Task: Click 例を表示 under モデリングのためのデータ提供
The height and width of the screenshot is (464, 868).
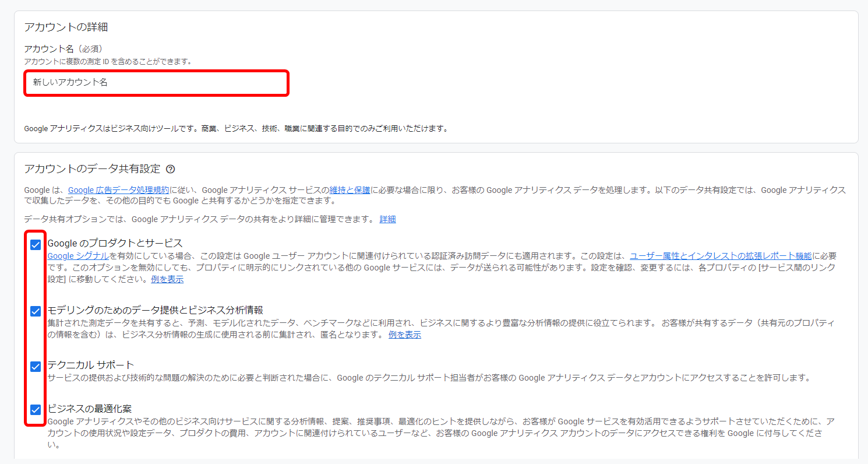Action: pyautogui.click(x=405, y=335)
